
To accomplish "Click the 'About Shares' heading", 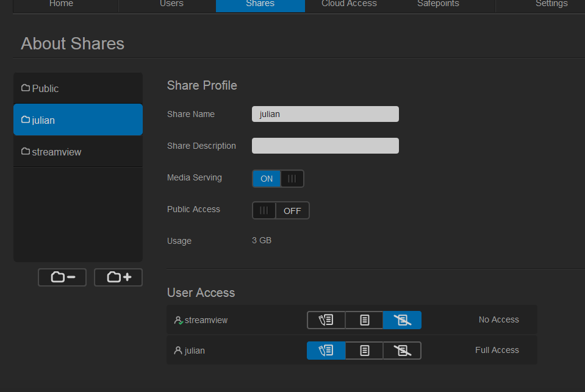I will (x=73, y=44).
